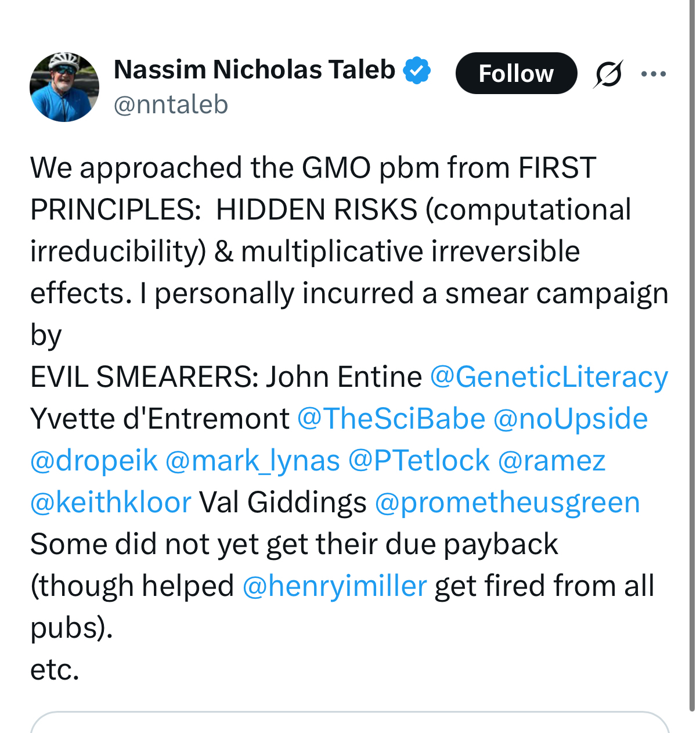The height and width of the screenshot is (733, 700).
Task: Click the Grok slash icon
Action: [x=608, y=74]
